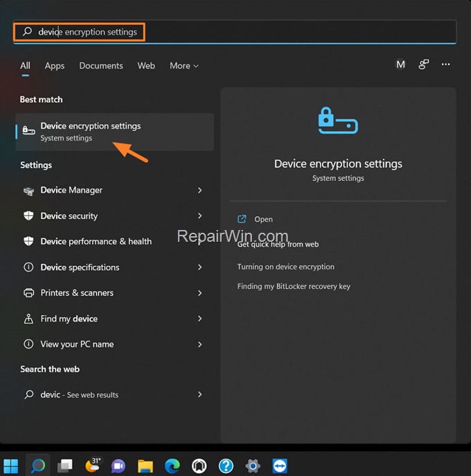Click the Device Manager icon
The width and height of the screenshot is (471, 476).
coord(29,191)
